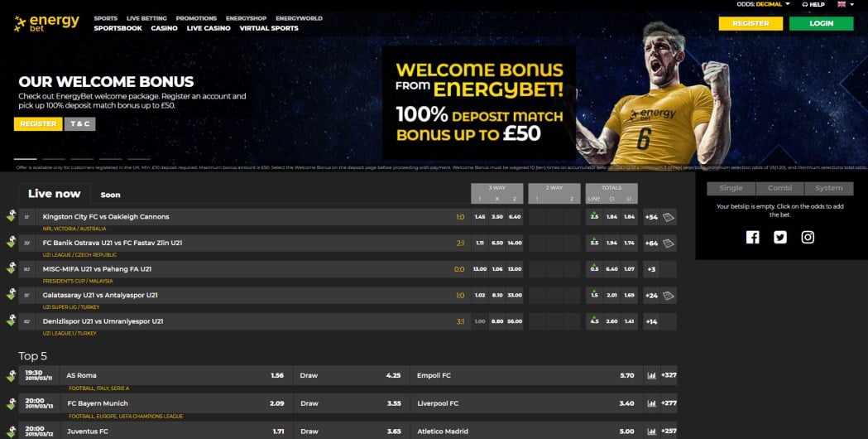868x439 pixels.
Task: Click the green Login button
Action: point(821,23)
